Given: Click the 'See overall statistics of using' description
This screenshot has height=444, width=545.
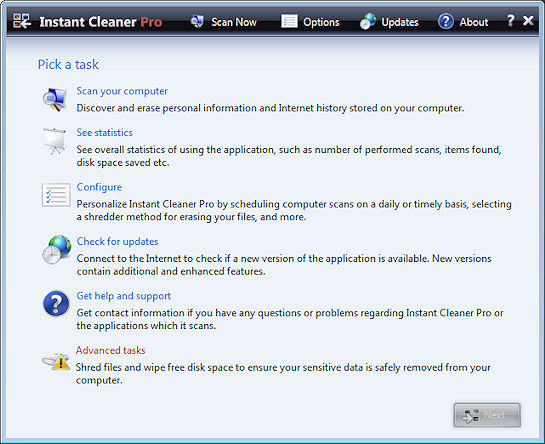Looking at the screenshot, I should coord(289,156).
